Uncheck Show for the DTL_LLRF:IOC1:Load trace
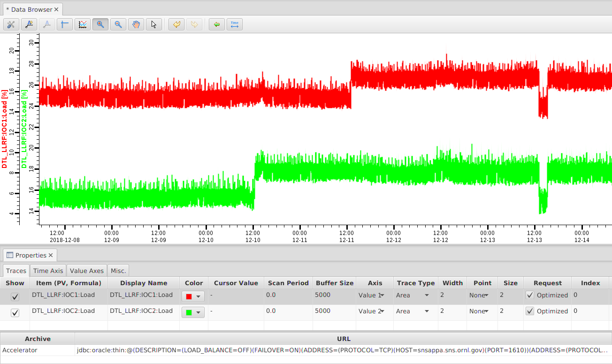612x364 pixels. coord(15,297)
